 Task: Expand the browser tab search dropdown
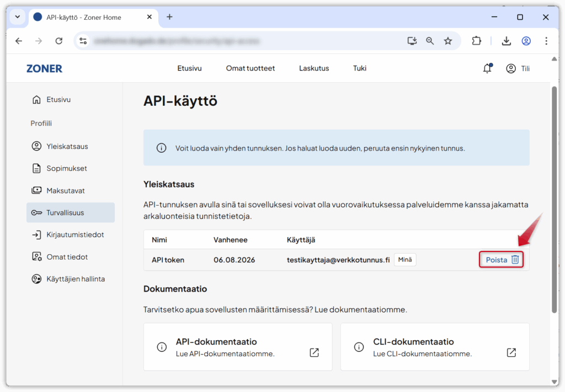click(17, 17)
